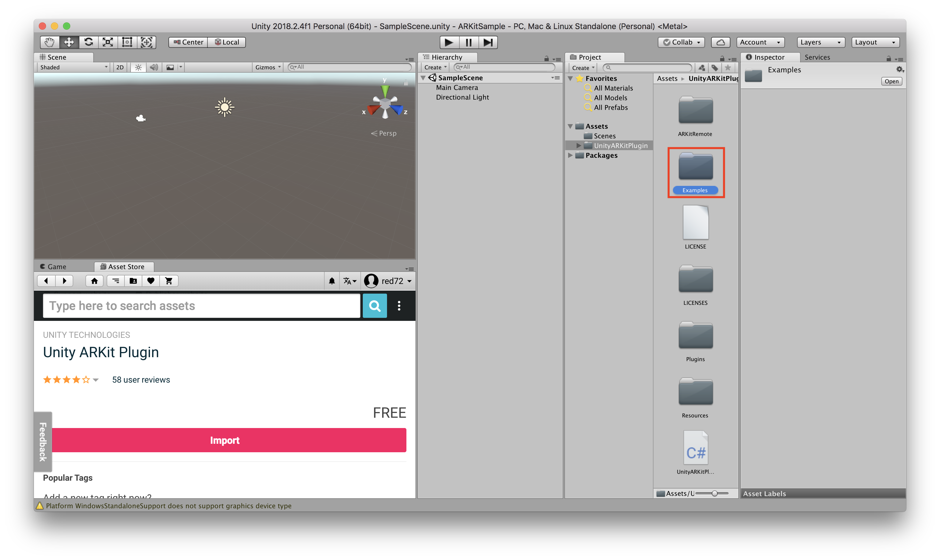Switch to the Game tab

point(57,267)
